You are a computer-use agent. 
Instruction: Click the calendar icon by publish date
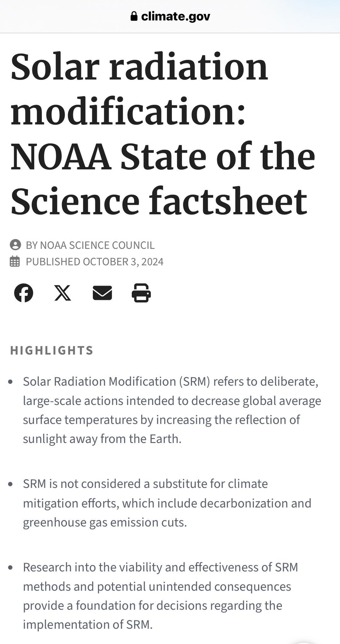[x=15, y=262]
